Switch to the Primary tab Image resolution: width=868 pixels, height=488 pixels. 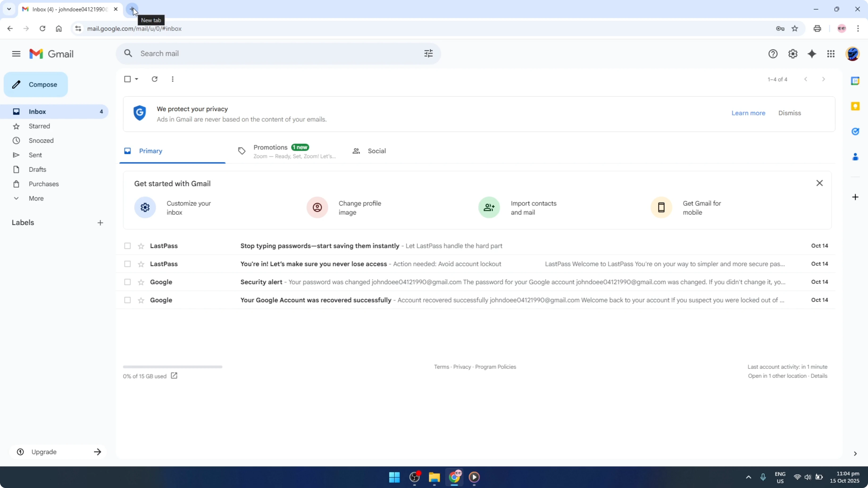click(172, 151)
